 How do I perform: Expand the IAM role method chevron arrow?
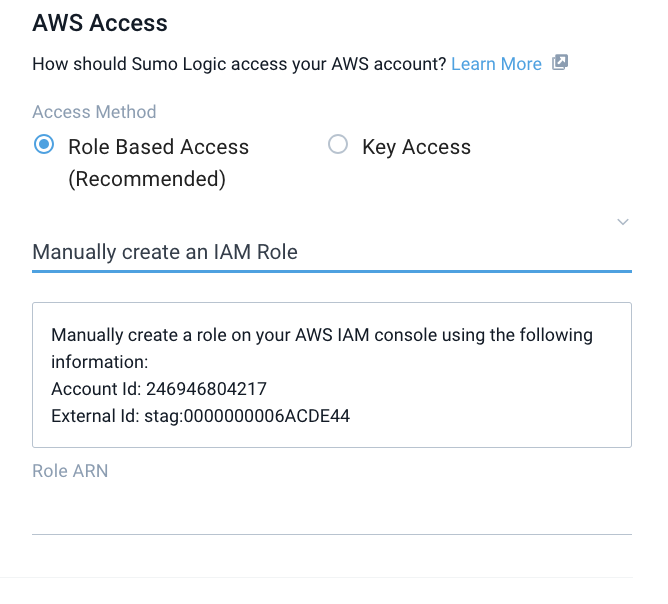[x=623, y=222]
